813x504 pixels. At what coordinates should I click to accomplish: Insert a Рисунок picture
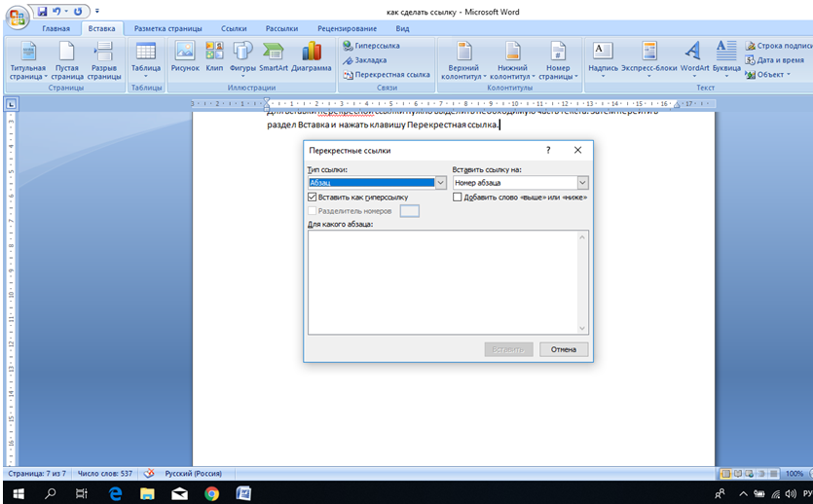185,57
